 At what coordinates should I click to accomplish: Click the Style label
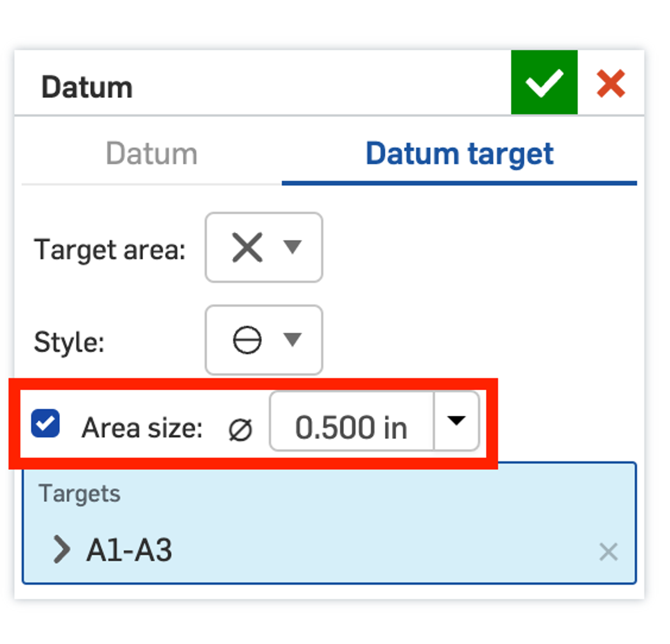pos(69,342)
